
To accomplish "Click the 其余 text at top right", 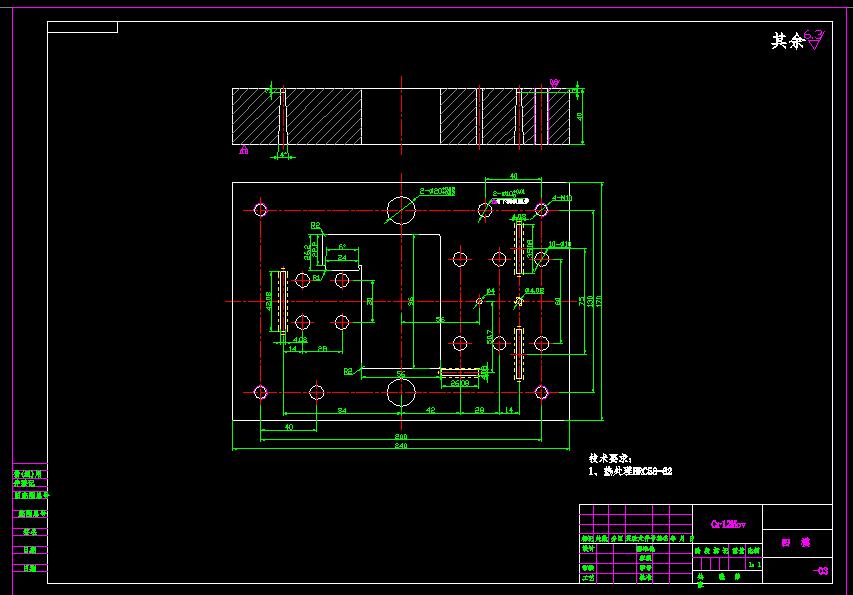I will click(x=787, y=41).
